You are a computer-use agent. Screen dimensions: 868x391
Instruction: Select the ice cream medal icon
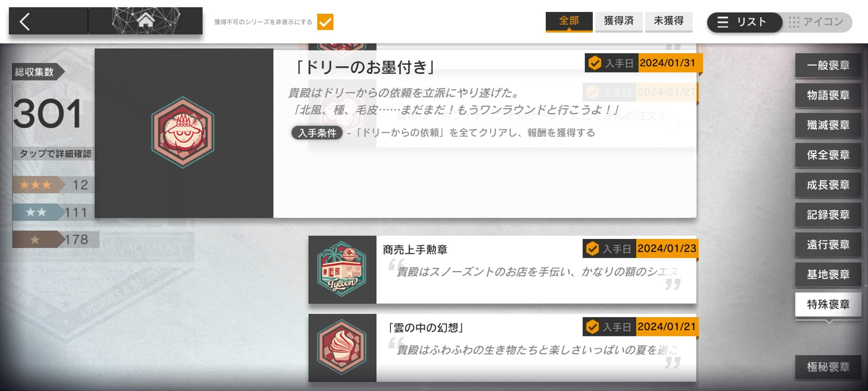point(342,348)
